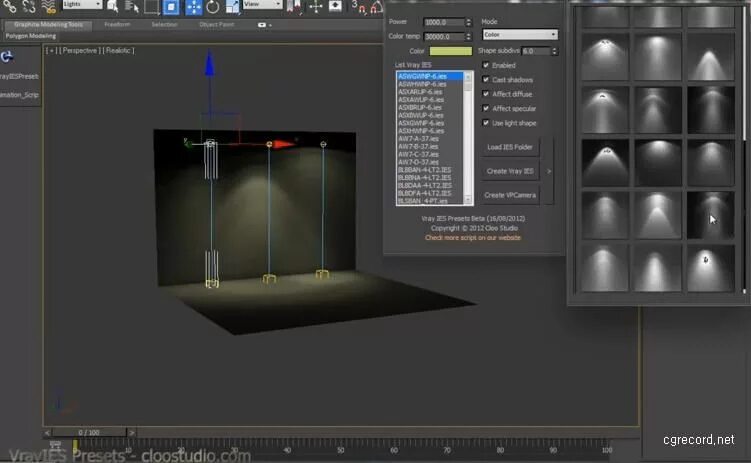Click the Load IES Folder button
751x463 pixels.
[510, 147]
